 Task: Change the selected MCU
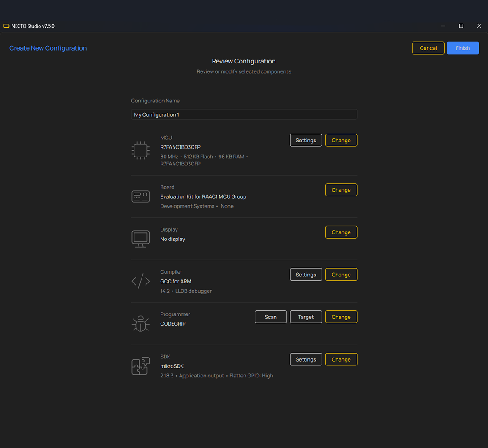click(x=341, y=140)
